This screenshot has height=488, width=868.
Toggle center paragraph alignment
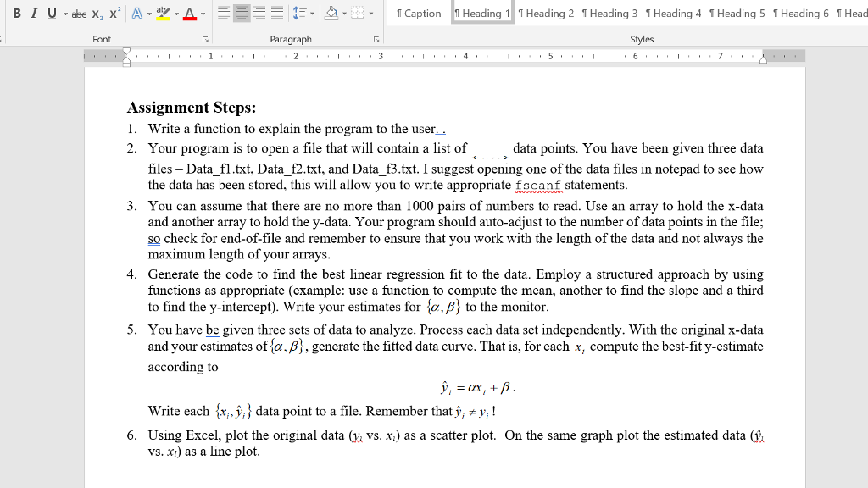tap(242, 13)
